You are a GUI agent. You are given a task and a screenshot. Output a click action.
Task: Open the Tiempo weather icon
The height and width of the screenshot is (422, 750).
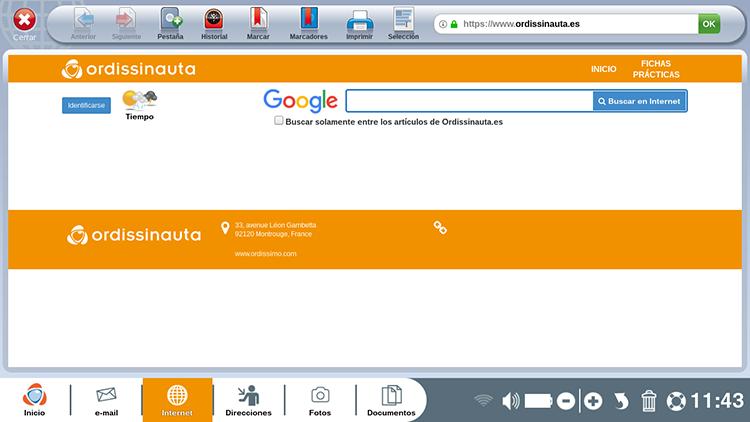(x=140, y=105)
